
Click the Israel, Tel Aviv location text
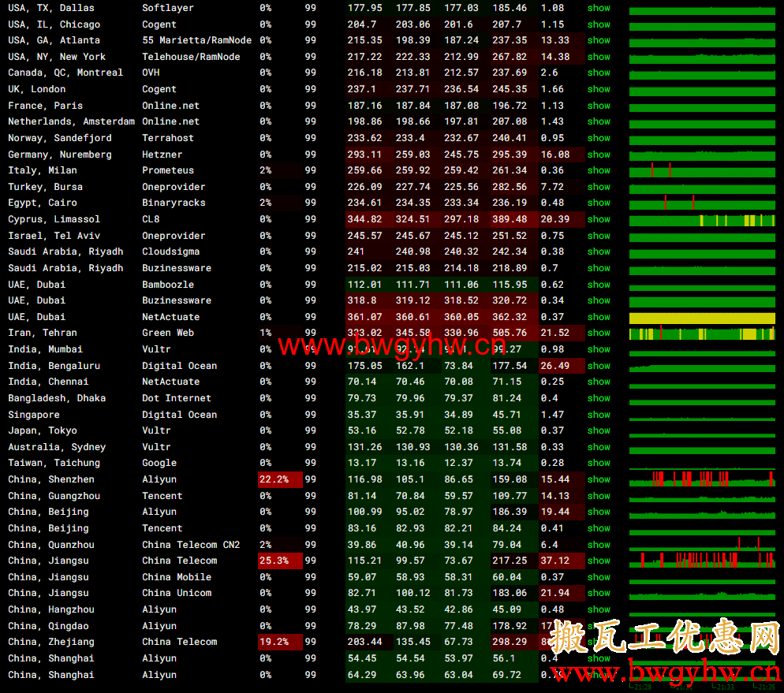point(54,236)
